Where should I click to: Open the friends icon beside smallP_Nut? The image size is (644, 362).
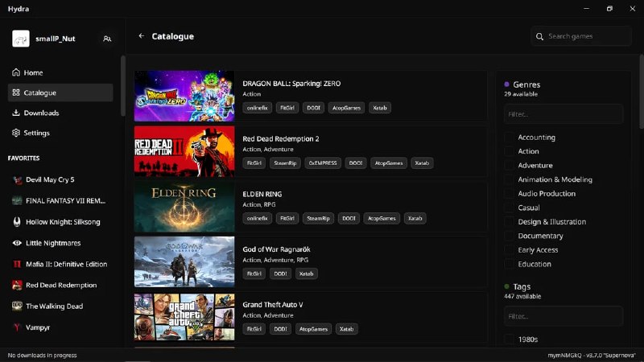(x=107, y=39)
